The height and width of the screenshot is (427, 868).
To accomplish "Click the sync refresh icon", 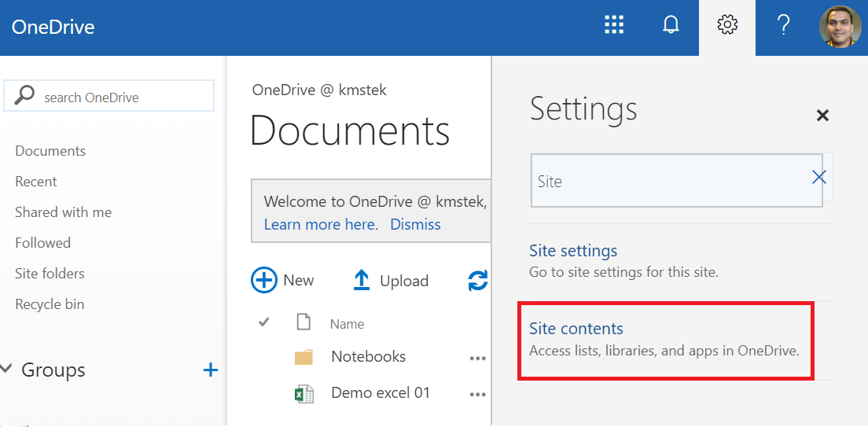I will [x=478, y=281].
